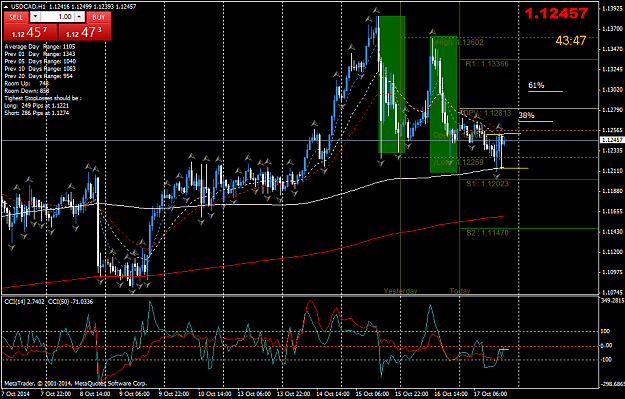Decrease trade volume with the down arrow
This screenshot has width=625, height=399.
(x=35, y=17)
